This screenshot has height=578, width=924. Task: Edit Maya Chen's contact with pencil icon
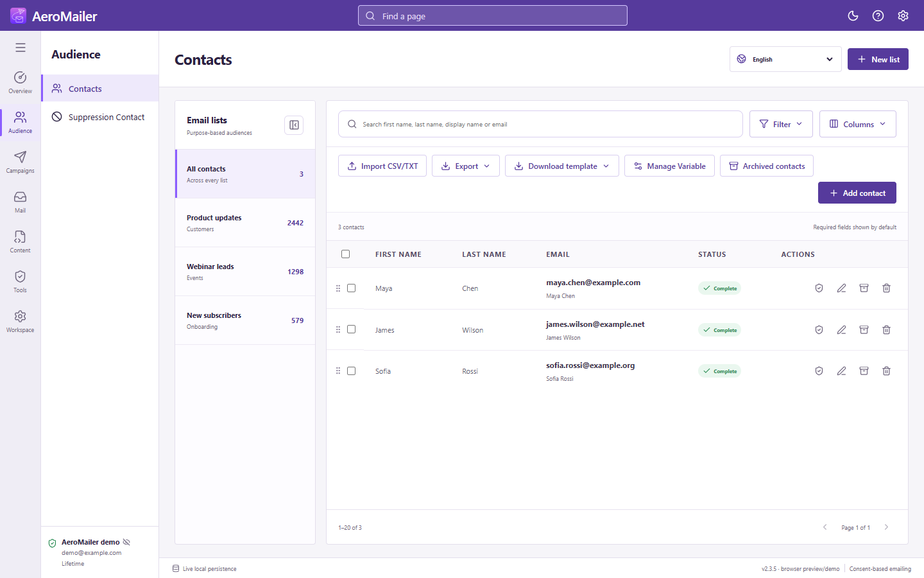coord(841,288)
